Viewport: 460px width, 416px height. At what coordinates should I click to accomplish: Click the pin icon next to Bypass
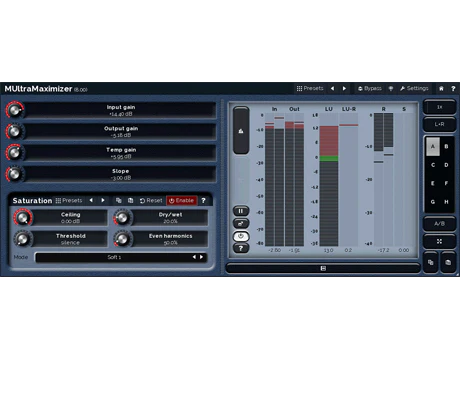(391, 88)
